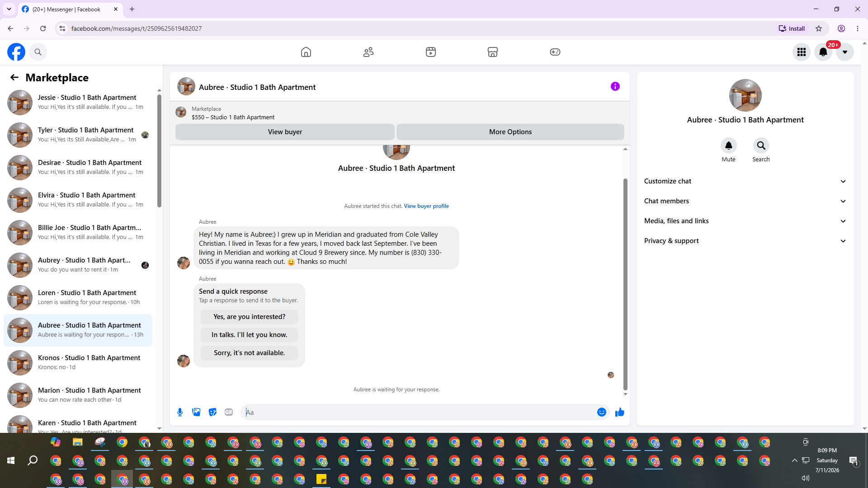
Task: Click the conversation messages scrollbar
Action: coord(625,284)
